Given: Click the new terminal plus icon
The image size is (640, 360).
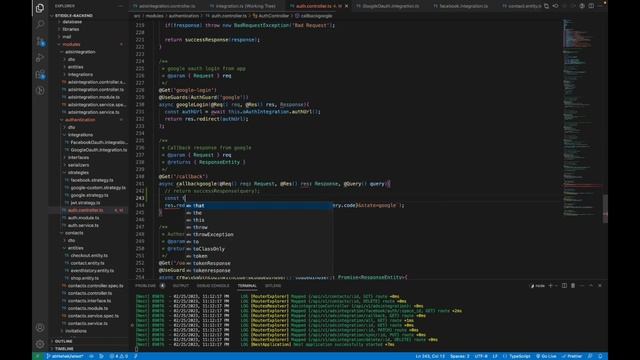Looking at the screenshot, I should pyautogui.click(x=550, y=286).
